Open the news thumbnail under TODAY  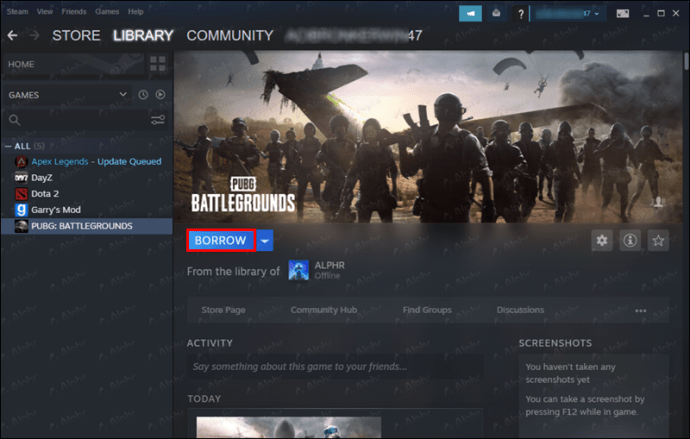288,427
